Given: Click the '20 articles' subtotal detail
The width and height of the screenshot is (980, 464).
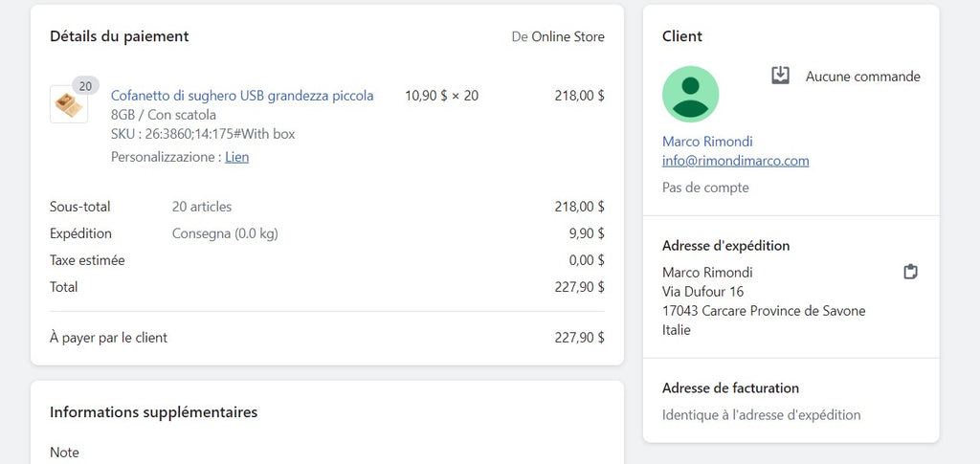Looking at the screenshot, I should click(x=202, y=207).
